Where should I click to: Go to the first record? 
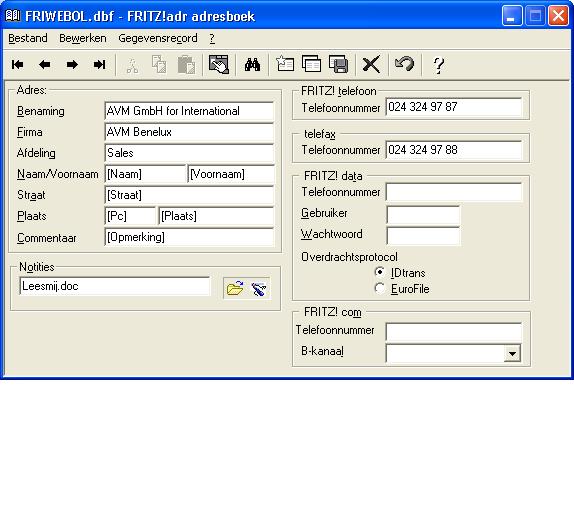point(17,65)
